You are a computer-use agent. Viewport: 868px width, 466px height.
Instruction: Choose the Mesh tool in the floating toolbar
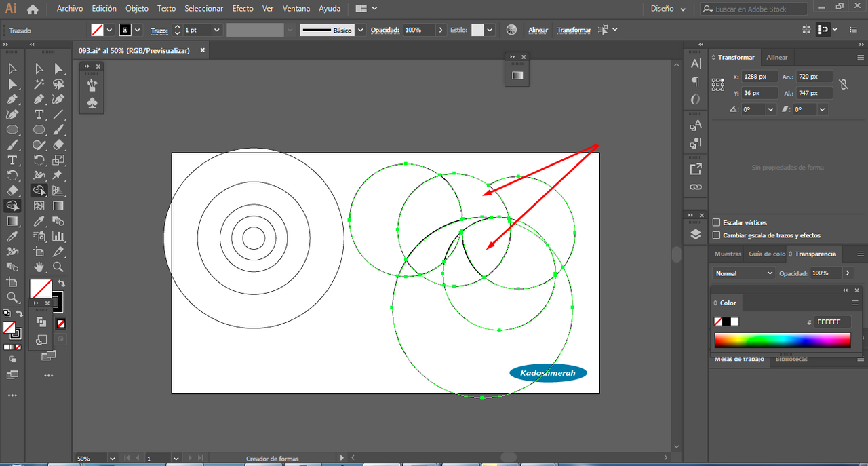[x=39, y=206]
